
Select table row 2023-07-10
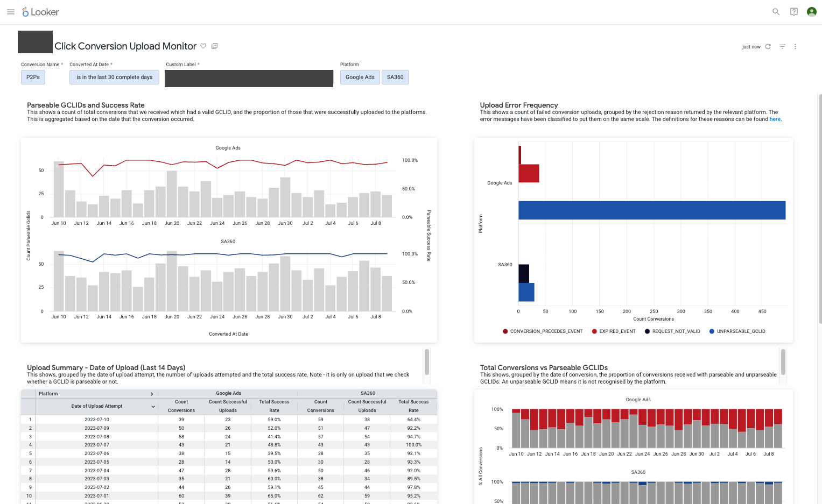tap(229, 420)
